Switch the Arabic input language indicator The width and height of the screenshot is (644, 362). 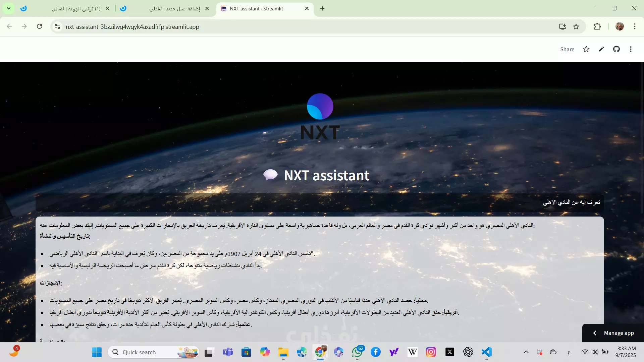point(569,353)
